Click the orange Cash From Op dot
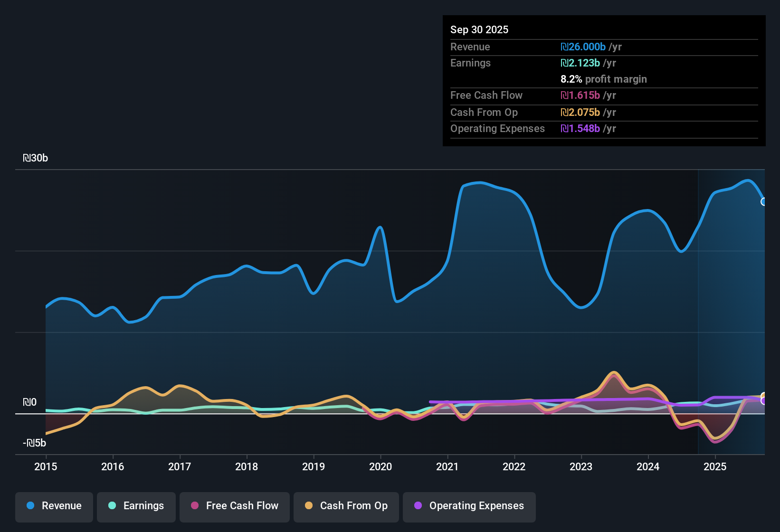This screenshot has height=532, width=780. point(309,505)
